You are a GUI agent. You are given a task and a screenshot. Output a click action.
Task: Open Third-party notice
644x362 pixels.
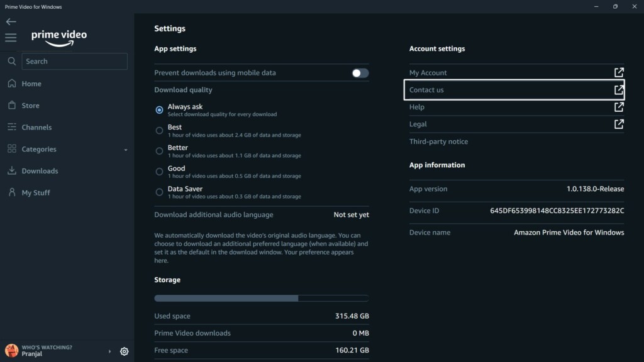pyautogui.click(x=438, y=142)
